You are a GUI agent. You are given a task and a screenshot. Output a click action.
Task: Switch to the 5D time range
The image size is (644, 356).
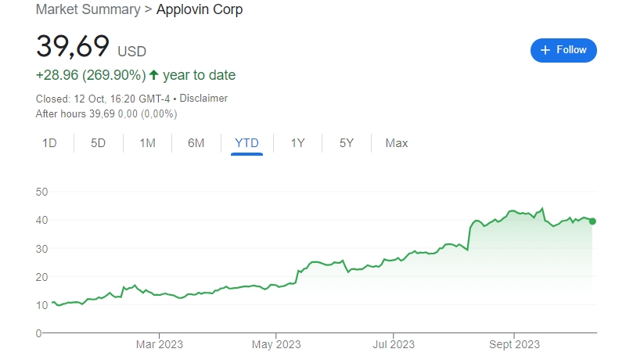98,143
